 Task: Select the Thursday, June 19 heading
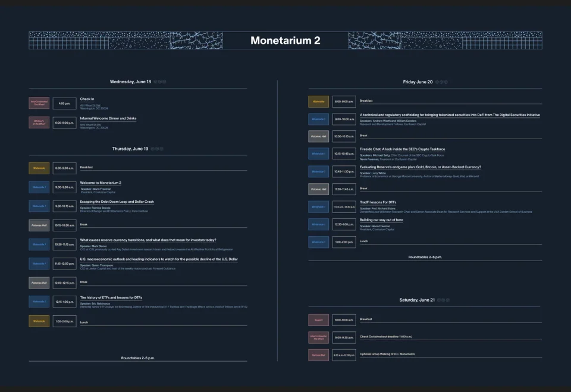130,149
